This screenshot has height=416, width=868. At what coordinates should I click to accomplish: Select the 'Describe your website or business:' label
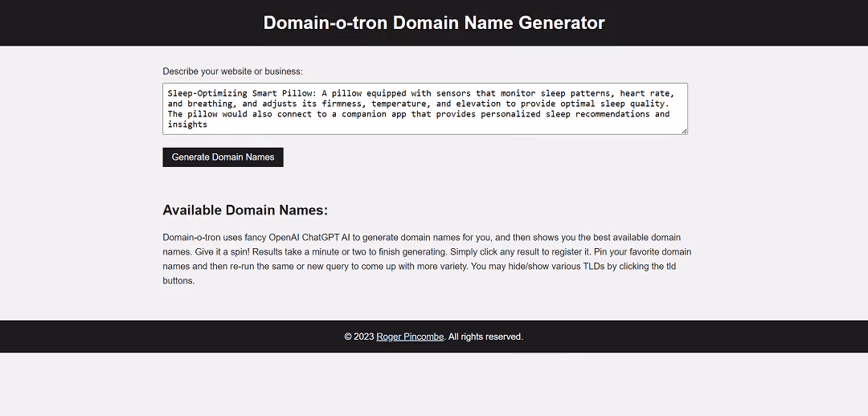pyautogui.click(x=233, y=71)
